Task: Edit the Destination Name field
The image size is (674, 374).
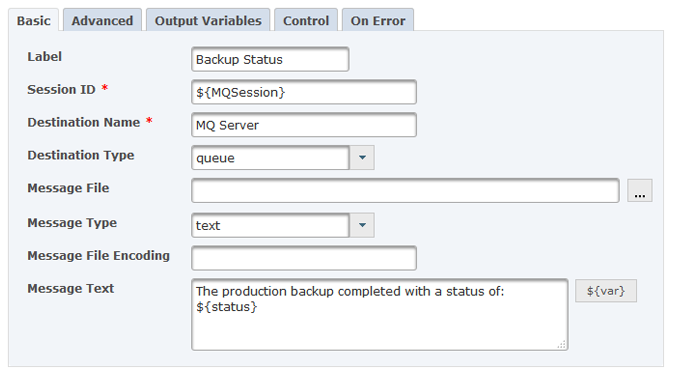Action: click(304, 125)
